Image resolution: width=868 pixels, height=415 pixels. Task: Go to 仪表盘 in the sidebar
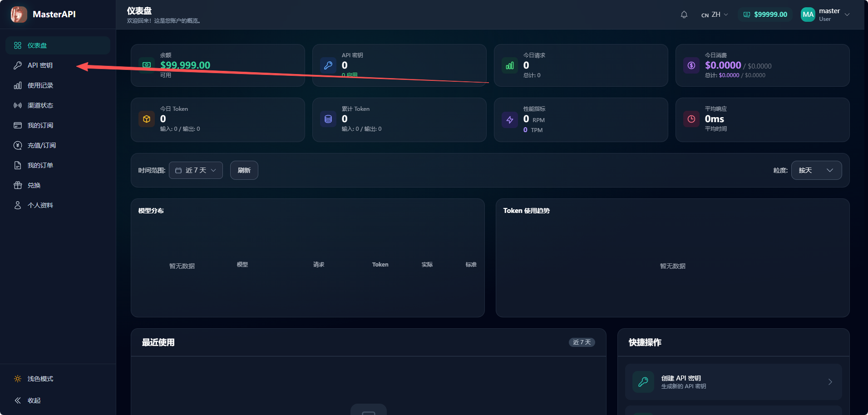click(58, 45)
